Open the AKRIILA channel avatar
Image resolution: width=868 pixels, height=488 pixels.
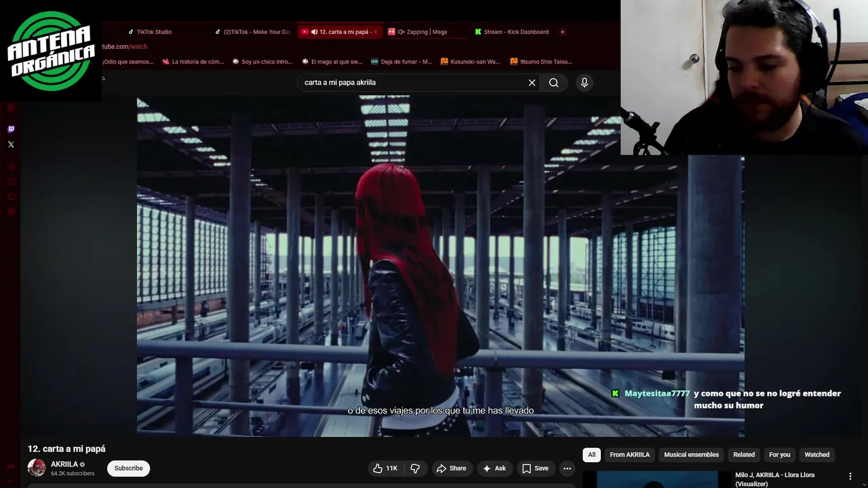37,468
